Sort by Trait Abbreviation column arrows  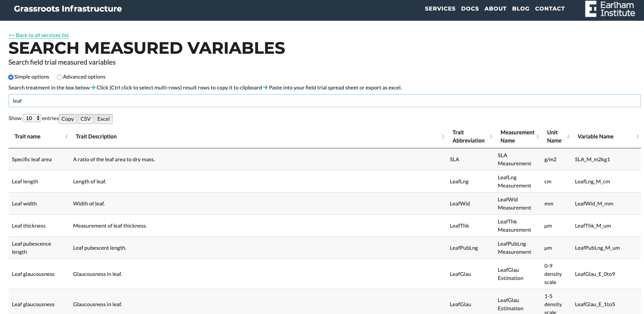(491, 136)
